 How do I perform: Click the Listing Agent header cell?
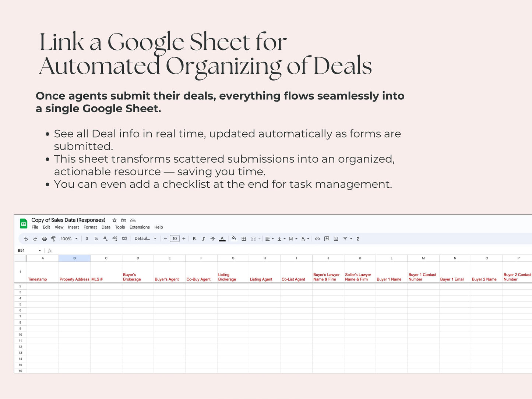click(x=265, y=272)
